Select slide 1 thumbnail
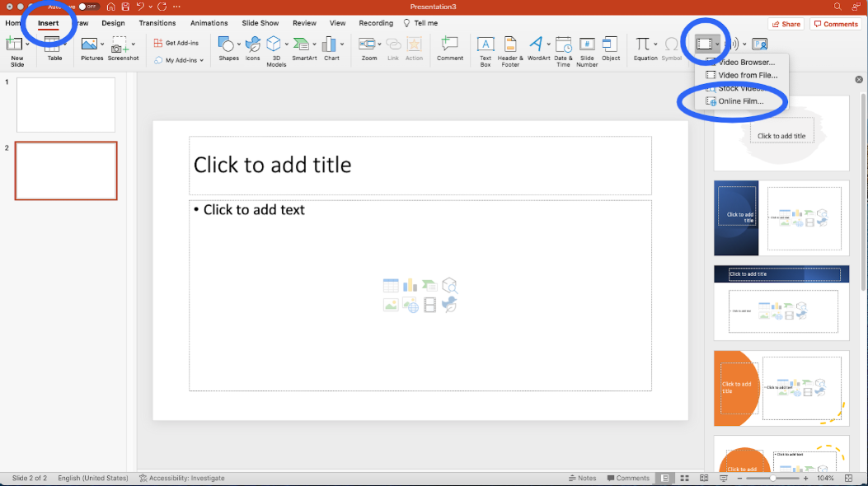This screenshot has width=868, height=486. [66, 105]
